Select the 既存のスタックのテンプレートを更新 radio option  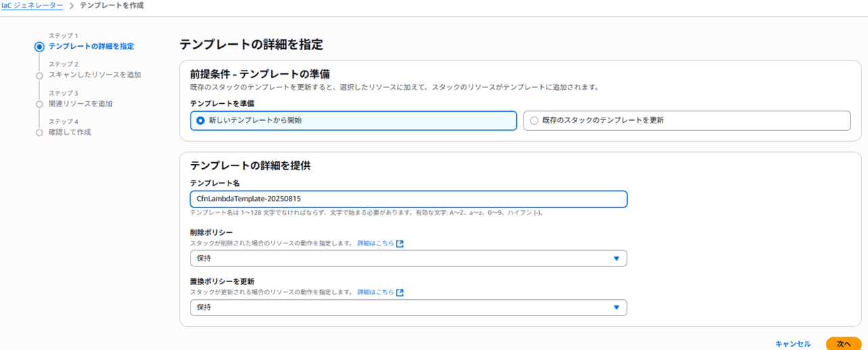[687, 120]
